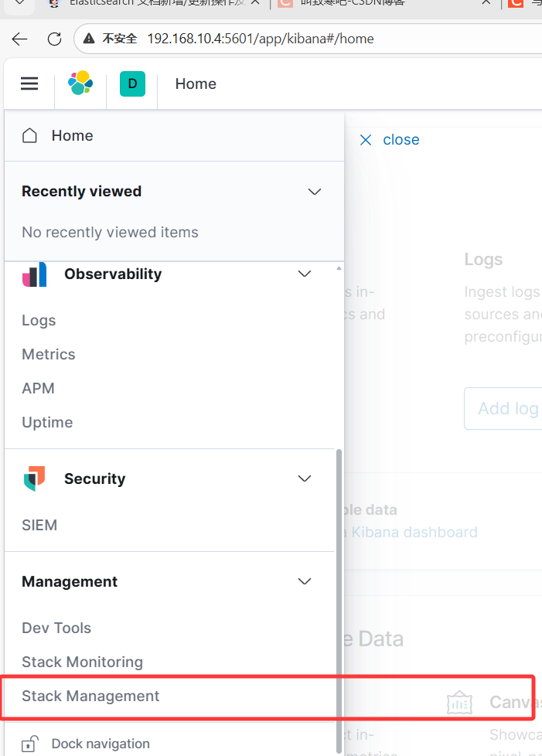Click the Recently viewed heading

pyautogui.click(x=82, y=192)
